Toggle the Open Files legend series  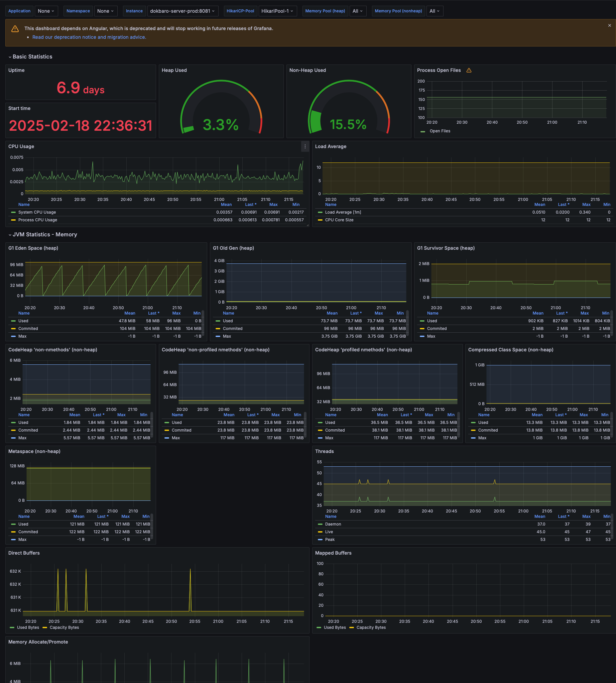pyautogui.click(x=440, y=131)
